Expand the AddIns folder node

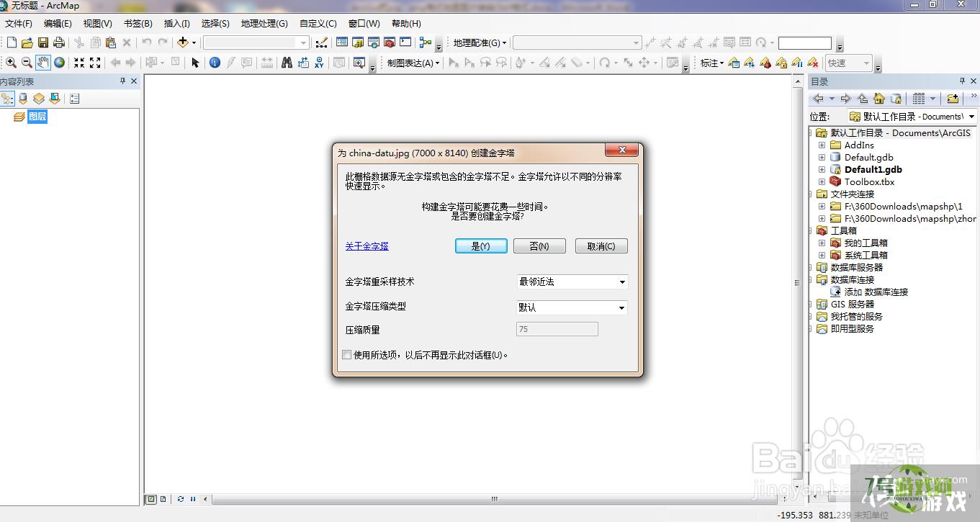(x=822, y=145)
